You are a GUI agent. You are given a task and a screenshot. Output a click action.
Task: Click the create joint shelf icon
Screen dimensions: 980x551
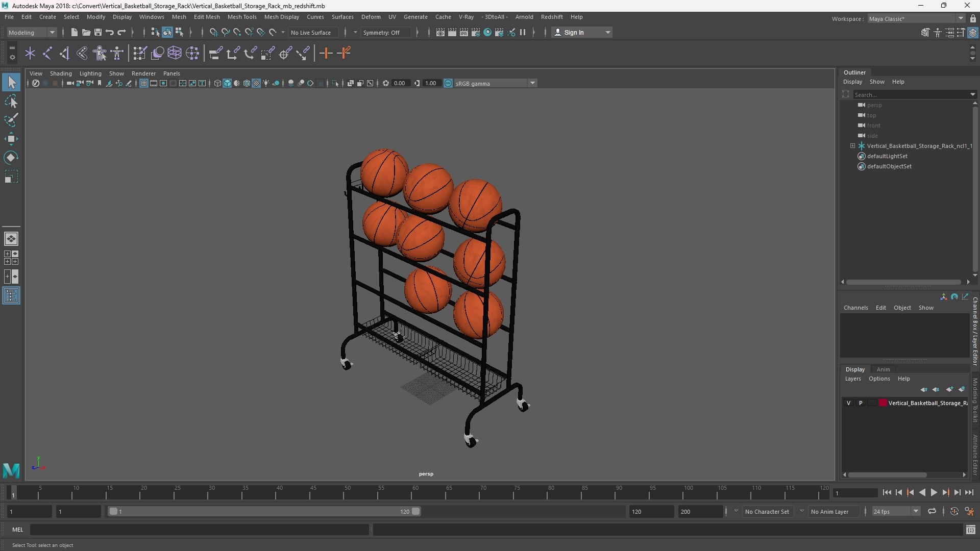[x=47, y=53]
